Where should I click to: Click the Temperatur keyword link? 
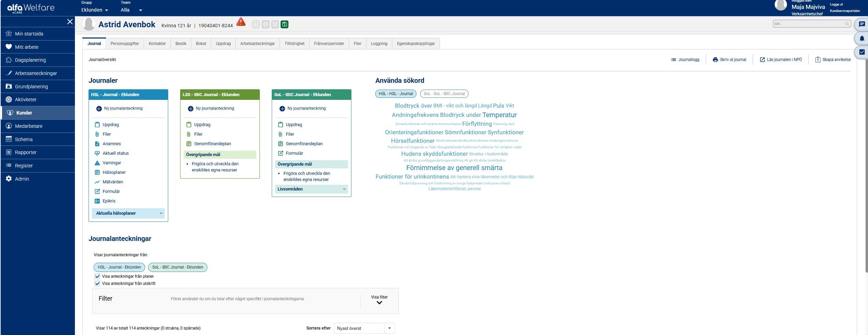[x=499, y=115]
